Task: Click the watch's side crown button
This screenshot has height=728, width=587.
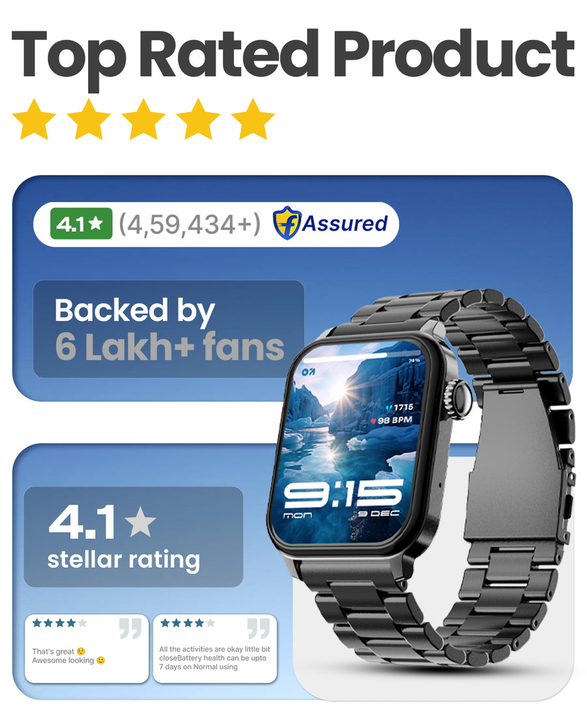Action: coord(457,397)
